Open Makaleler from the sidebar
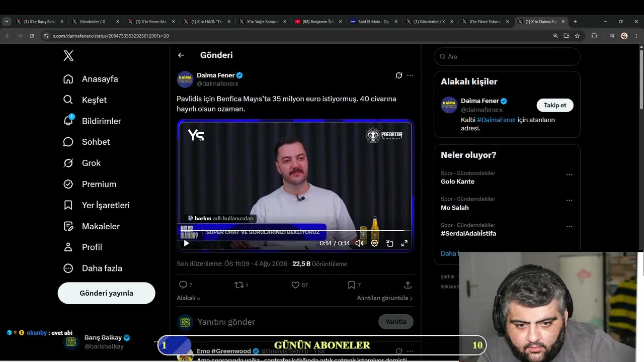This screenshot has height=362, width=644. (x=91, y=226)
